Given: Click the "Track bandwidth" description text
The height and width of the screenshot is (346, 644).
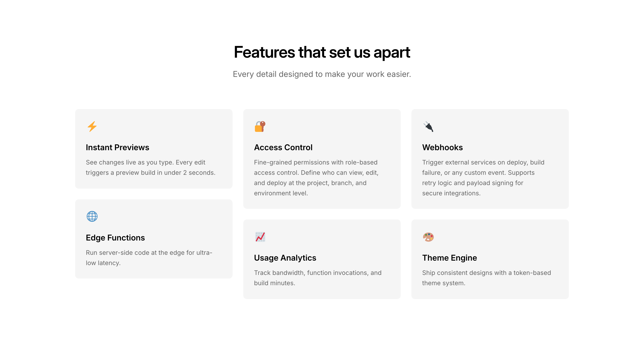Looking at the screenshot, I should point(318,278).
